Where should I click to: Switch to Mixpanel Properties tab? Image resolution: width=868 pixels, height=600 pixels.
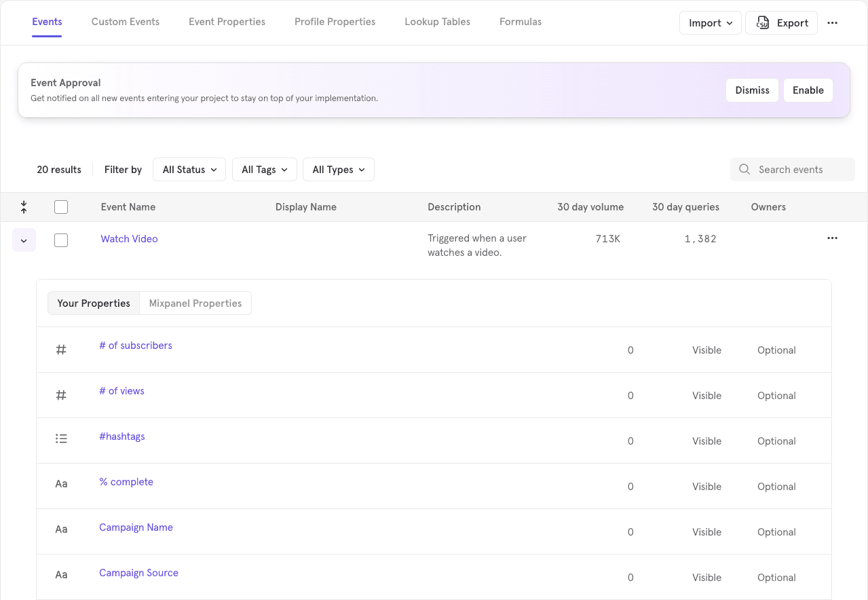click(x=195, y=303)
